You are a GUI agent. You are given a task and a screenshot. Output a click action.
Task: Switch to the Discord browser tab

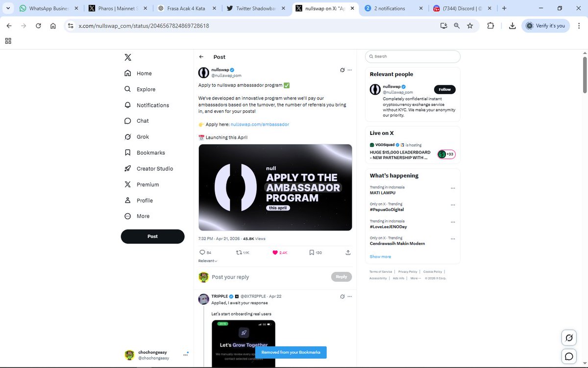(x=460, y=8)
